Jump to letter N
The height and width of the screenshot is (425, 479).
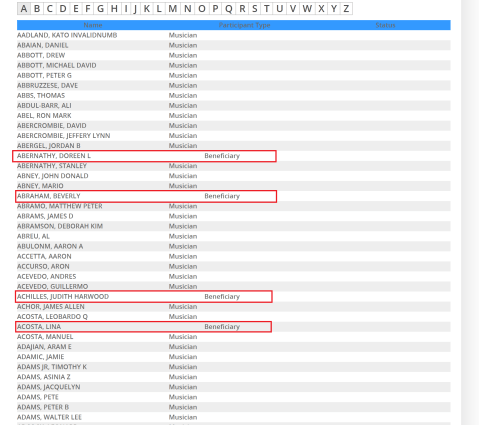(x=188, y=9)
